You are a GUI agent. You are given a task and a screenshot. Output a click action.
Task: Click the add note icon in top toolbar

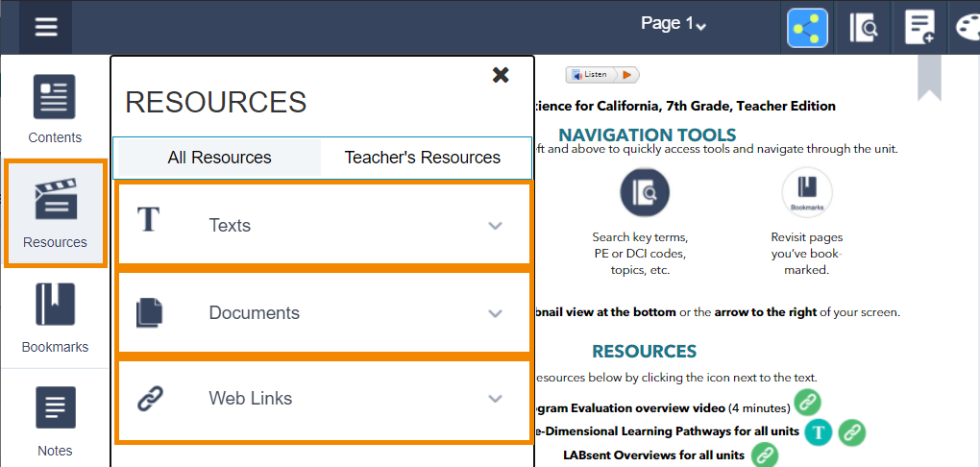[919, 28]
